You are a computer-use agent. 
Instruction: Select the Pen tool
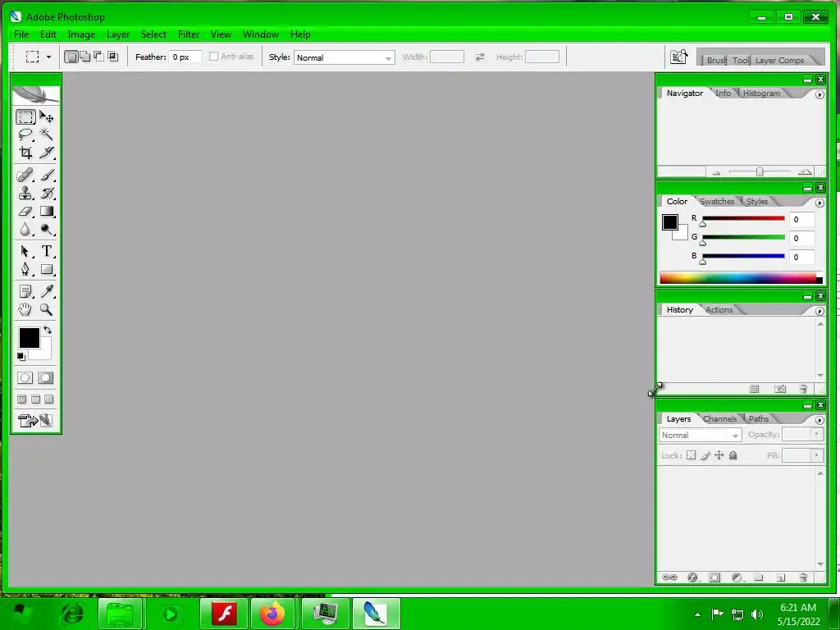(25, 269)
